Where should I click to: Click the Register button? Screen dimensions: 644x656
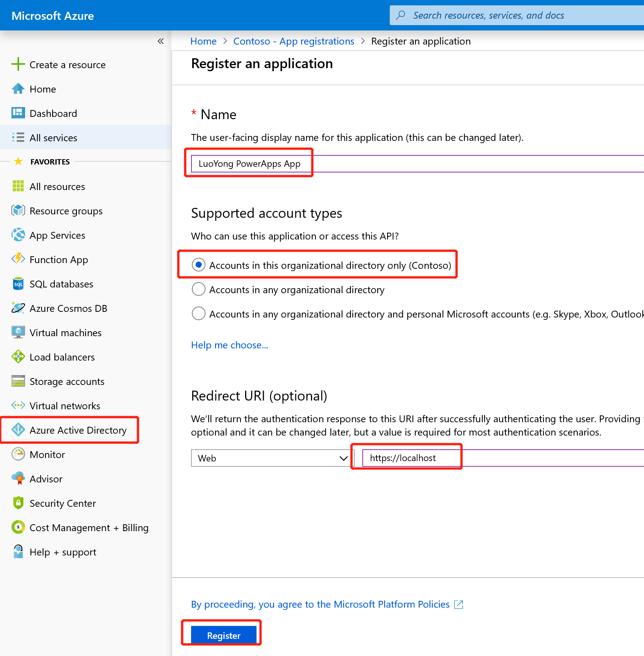coord(223,635)
